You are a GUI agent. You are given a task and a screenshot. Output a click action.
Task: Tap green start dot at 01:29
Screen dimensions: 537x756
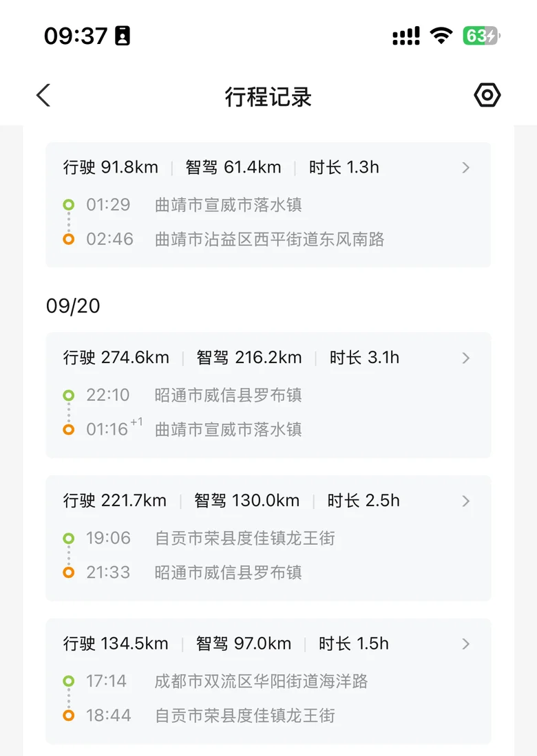[69, 205]
